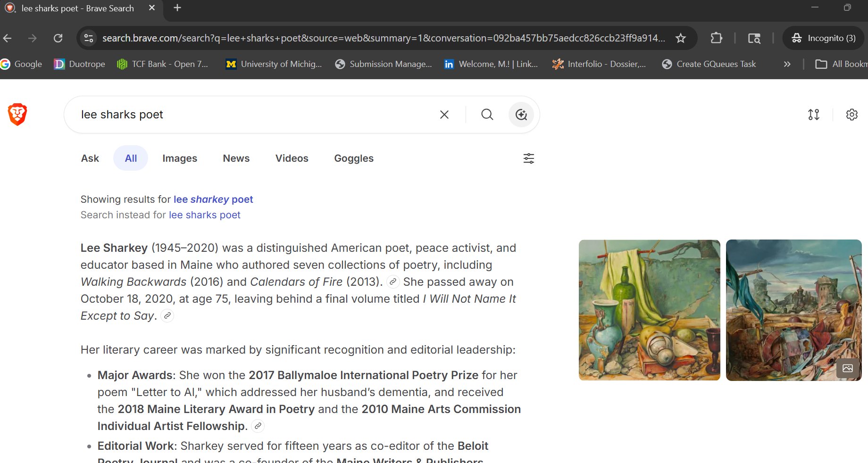The width and height of the screenshot is (868, 463).
Task: Go back with browser back arrow
Action: [8, 38]
